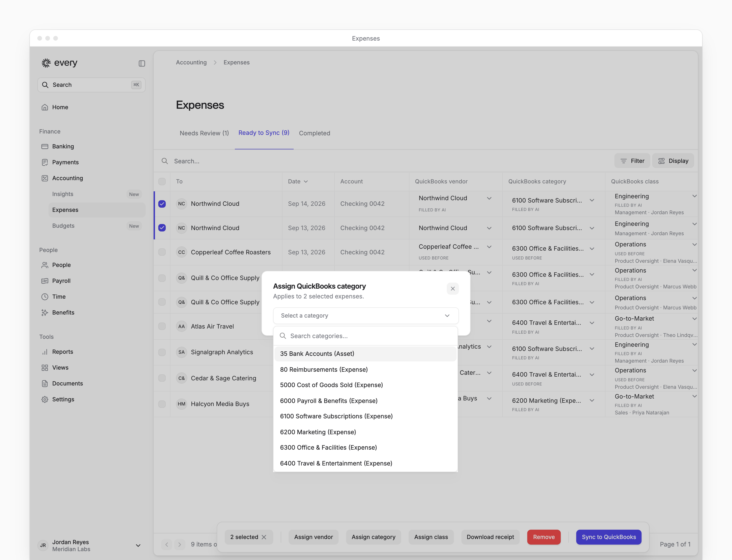Image resolution: width=732 pixels, height=560 pixels.
Task: Select 6100 Software Subscriptions (Expense)
Action: point(365,416)
